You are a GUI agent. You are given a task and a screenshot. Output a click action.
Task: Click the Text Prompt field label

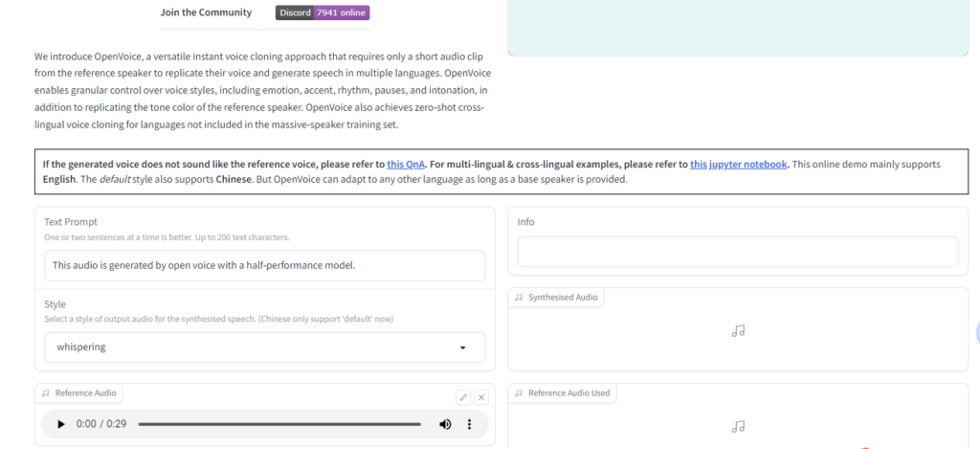click(71, 222)
